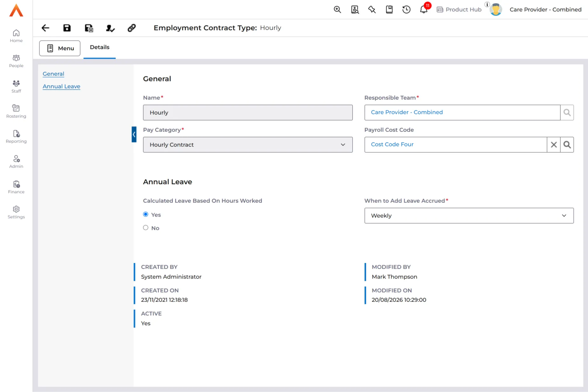Click the pin icon in the header
The image size is (588, 392).
tap(372, 10)
